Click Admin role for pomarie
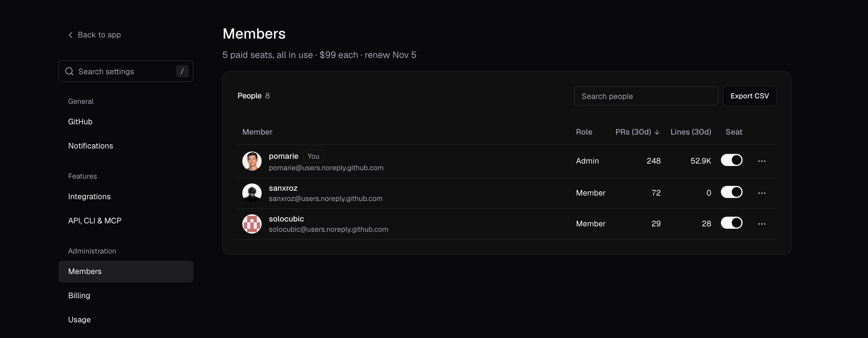This screenshot has width=868, height=338. click(587, 161)
